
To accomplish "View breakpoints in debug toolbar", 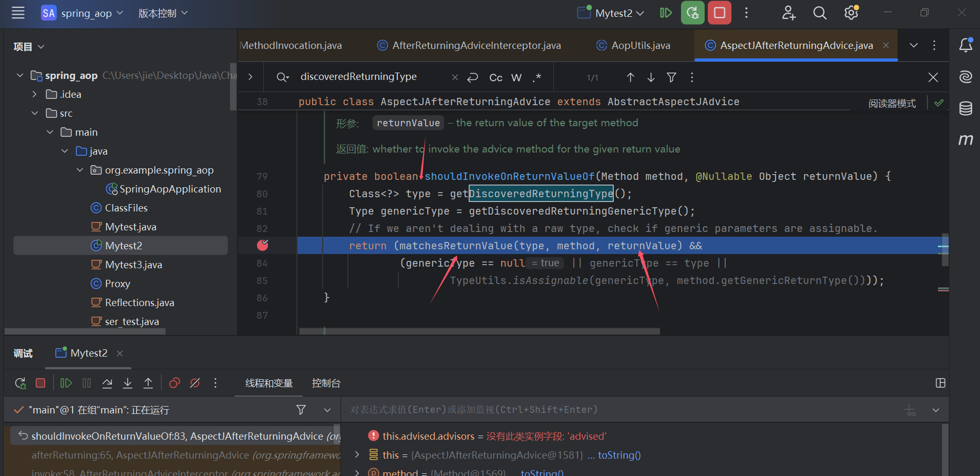I will click(x=174, y=383).
